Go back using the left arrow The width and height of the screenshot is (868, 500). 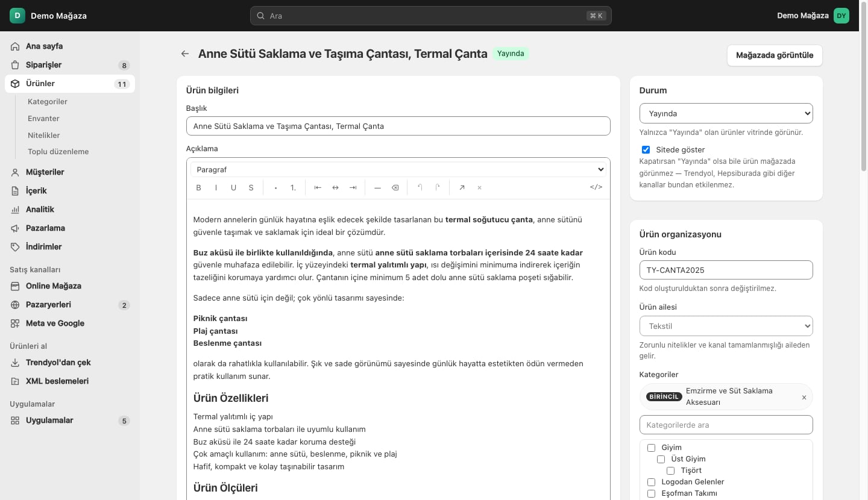pyautogui.click(x=185, y=54)
